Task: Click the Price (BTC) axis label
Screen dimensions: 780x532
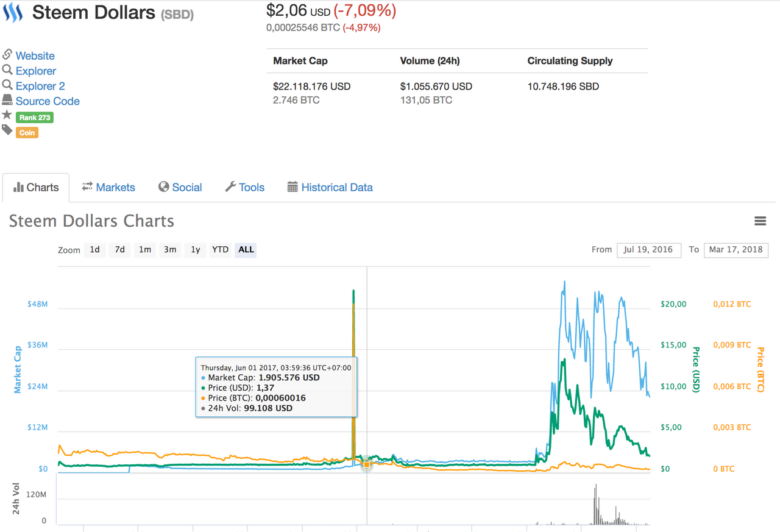Action: 760,369
